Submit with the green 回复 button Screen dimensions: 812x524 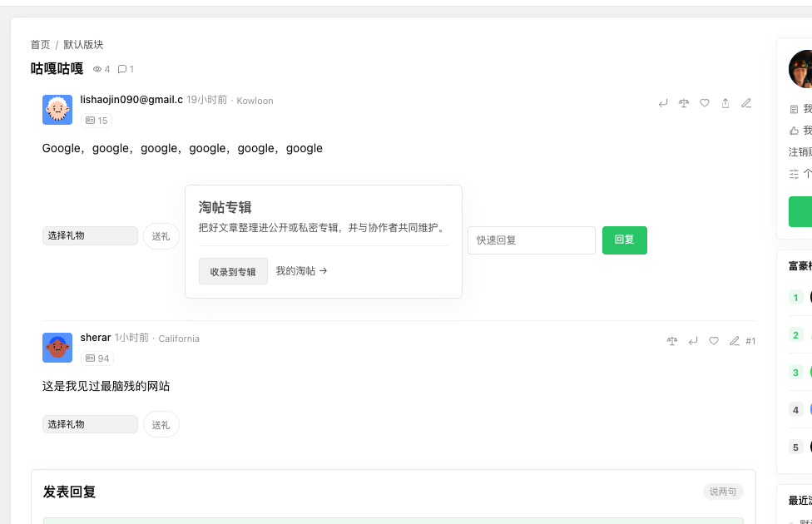(x=625, y=240)
